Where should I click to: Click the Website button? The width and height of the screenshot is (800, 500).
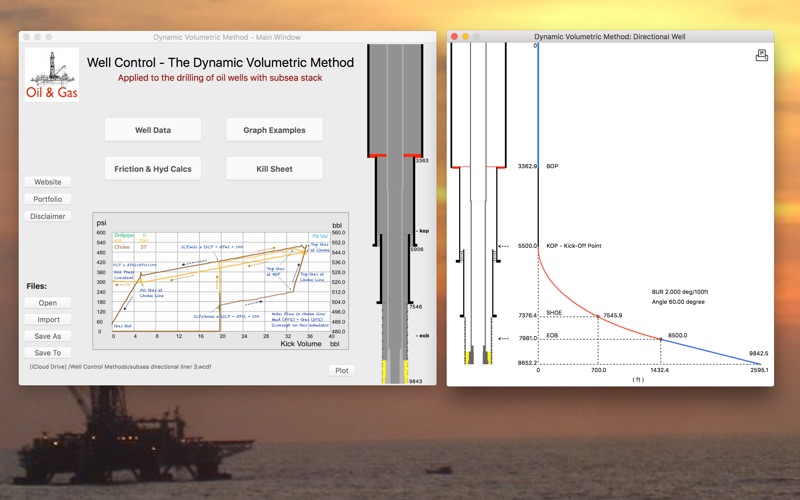pos(48,182)
